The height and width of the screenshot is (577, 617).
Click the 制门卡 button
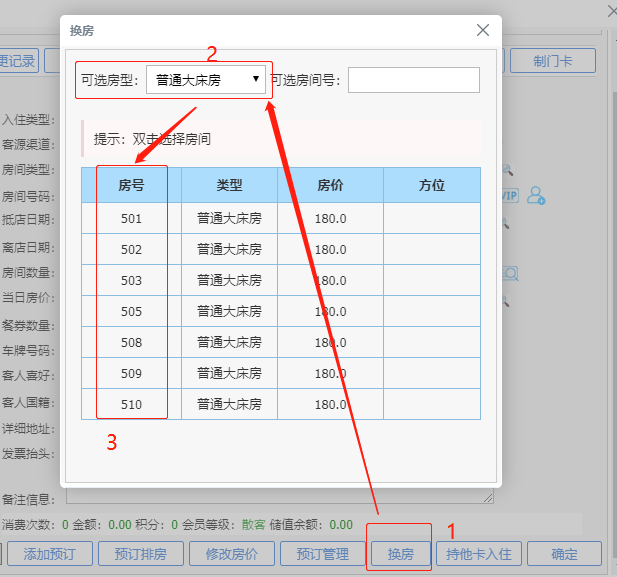tap(553, 61)
